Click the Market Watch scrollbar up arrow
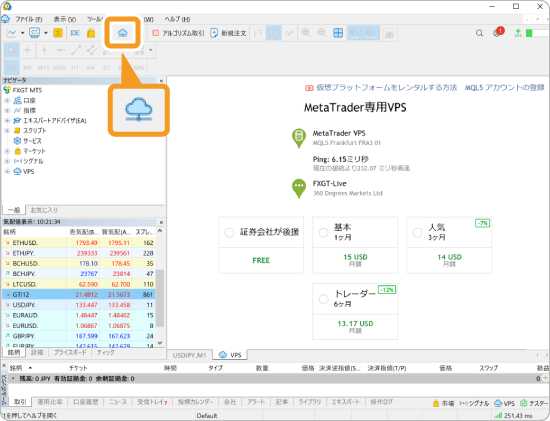Image resolution: width=550 pixels, height=421 pixels. [x=160, y=231]
